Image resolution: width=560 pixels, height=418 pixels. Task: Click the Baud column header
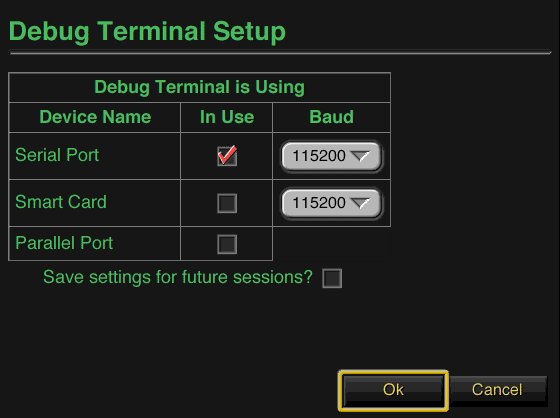pyautogui.click(x=331, y=117)
